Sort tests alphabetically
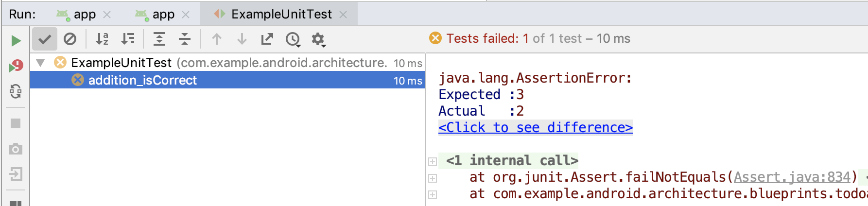The height and width of the screenshot is (206, 868). (x=102, y=39)
